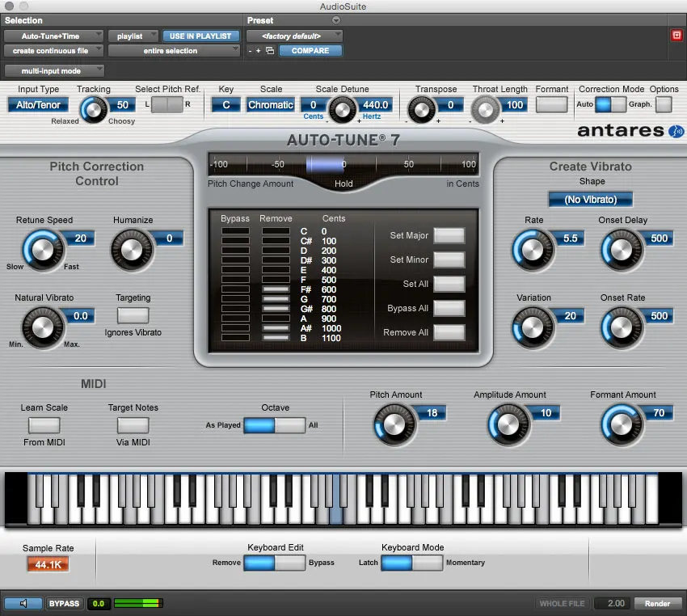Click the preset minus icon
687x616 pixels.
pyautogui.click(x=251, y=51)
